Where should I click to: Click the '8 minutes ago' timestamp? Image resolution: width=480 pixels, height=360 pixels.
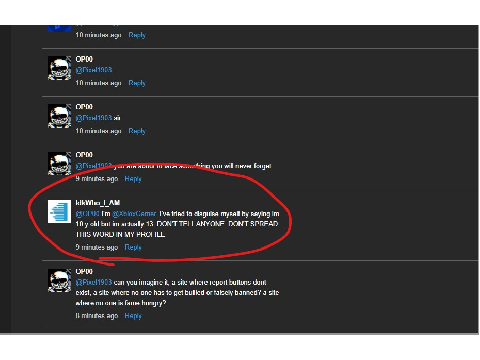tap(97, 316)
